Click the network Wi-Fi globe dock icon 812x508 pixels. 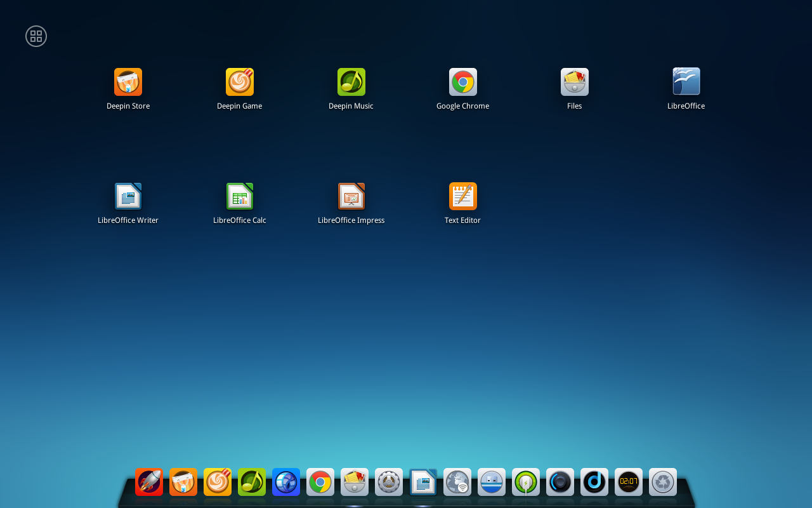tap(457, 482)
